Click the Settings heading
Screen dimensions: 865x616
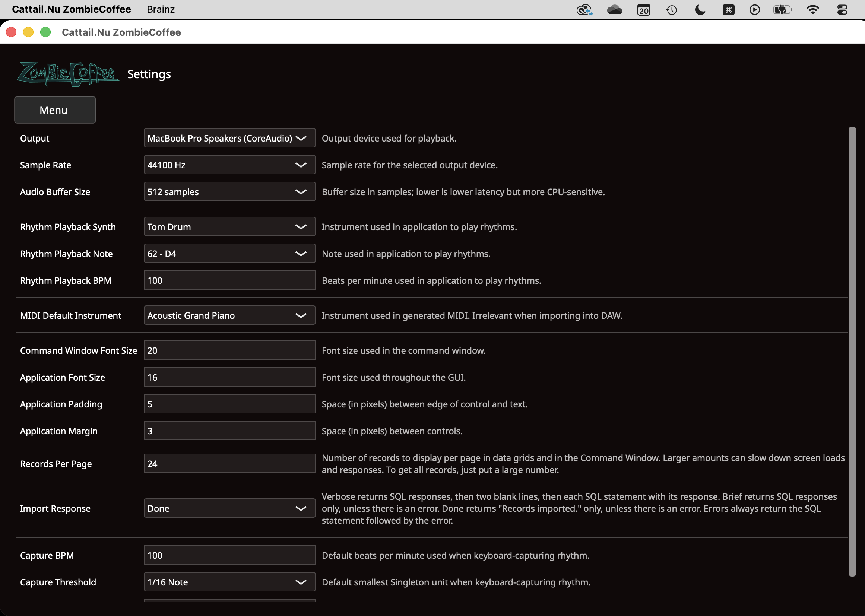coord(149,74)
